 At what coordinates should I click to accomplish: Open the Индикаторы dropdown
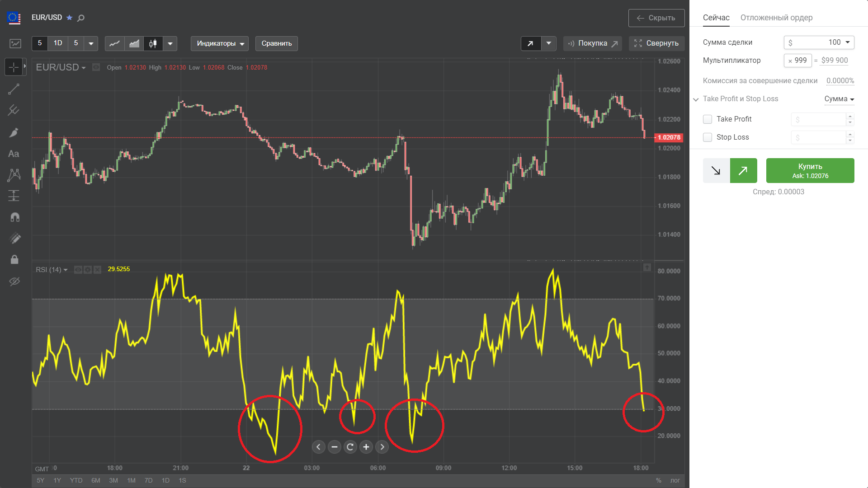pyautogui.click(x=220, y=43)
